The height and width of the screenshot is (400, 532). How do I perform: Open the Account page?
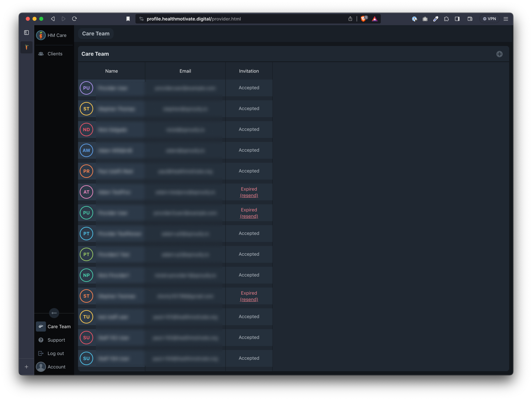[54, 367]
